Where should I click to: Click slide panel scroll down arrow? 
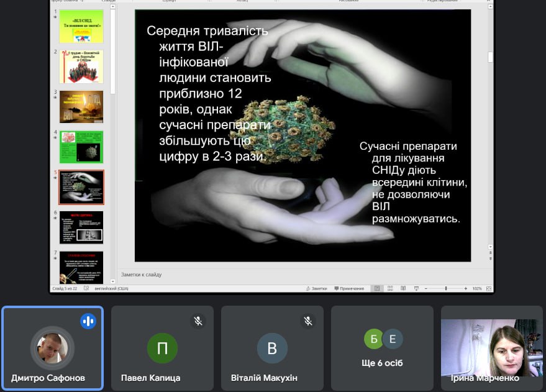pos(113,281)
